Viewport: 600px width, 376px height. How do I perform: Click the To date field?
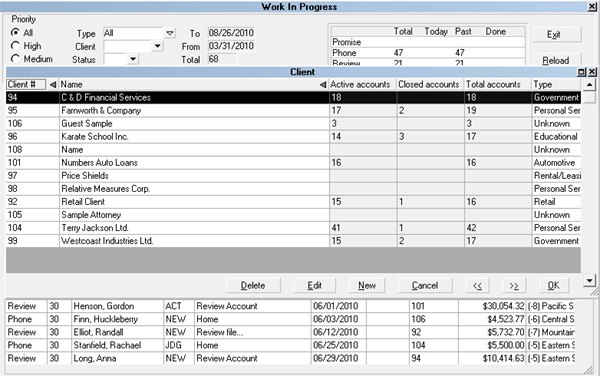[231, 33]
